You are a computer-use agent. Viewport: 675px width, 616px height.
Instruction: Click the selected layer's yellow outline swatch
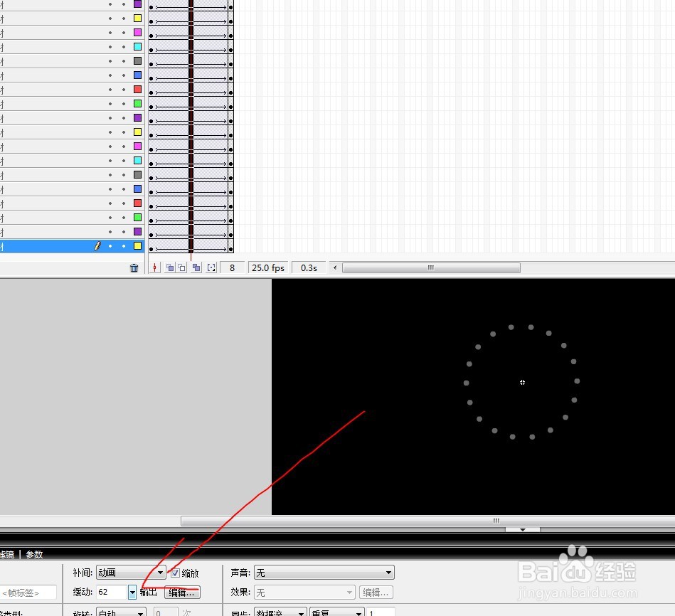(138, 246)
